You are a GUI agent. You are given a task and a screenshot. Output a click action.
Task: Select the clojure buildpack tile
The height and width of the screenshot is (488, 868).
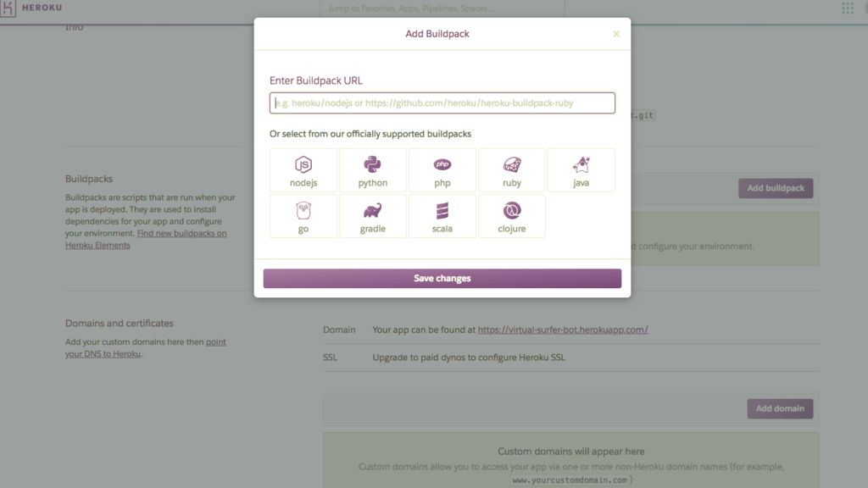pyautogui.click(x=511, y=216)
